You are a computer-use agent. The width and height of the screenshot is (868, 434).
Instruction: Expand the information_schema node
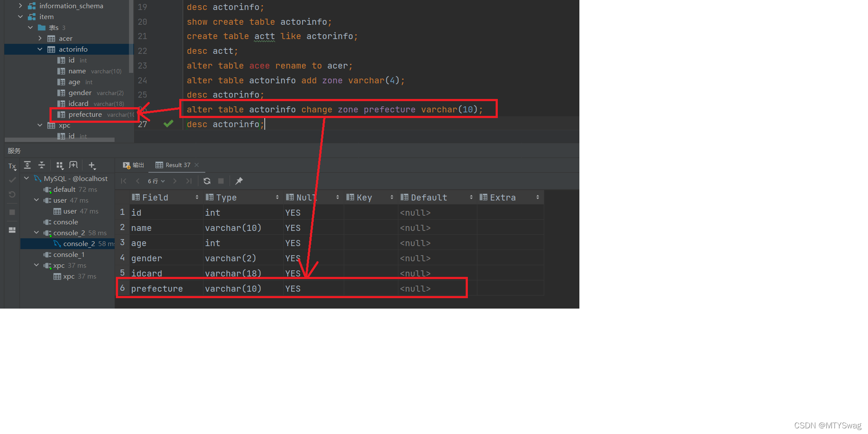click(x=20, y=6)
